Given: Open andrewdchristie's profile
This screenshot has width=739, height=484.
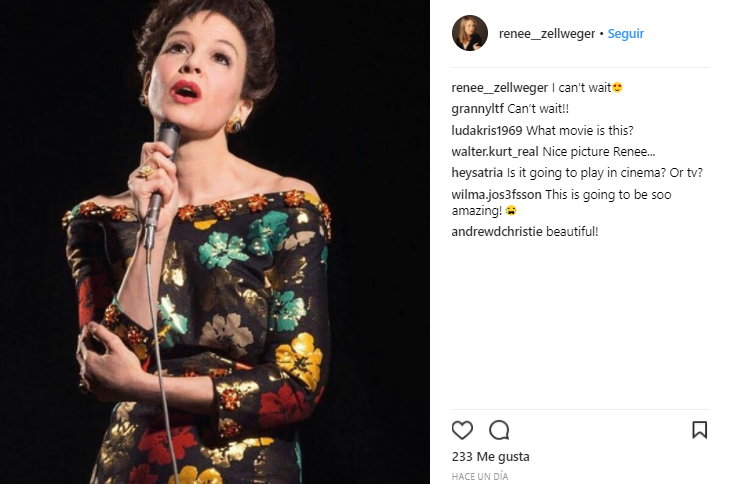Looking at the screenshot, I should tap(497, 232).
